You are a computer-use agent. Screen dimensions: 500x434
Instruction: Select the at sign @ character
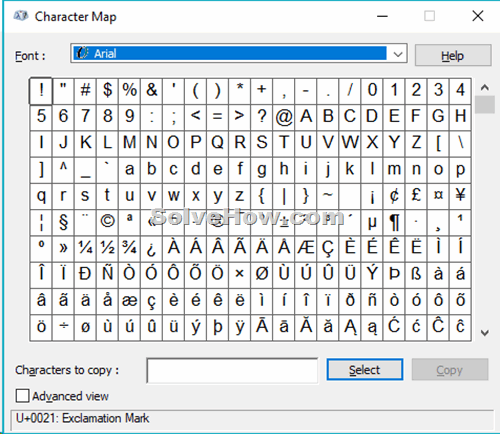pos(284,117)
